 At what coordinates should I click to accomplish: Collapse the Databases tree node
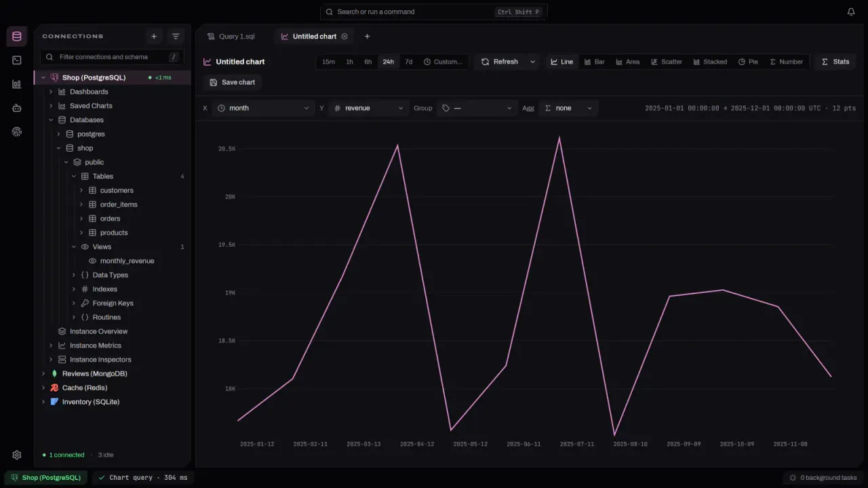click(x=51, y=120)
